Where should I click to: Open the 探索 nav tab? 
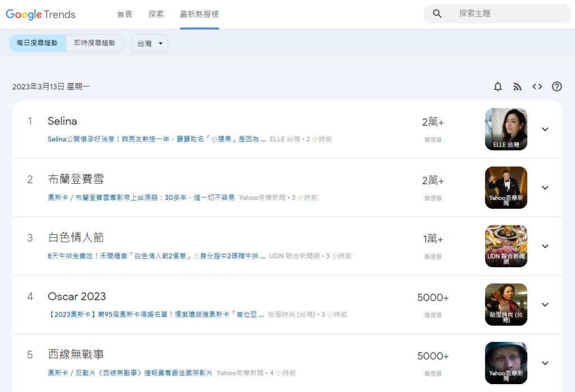(x=156, y=14)
